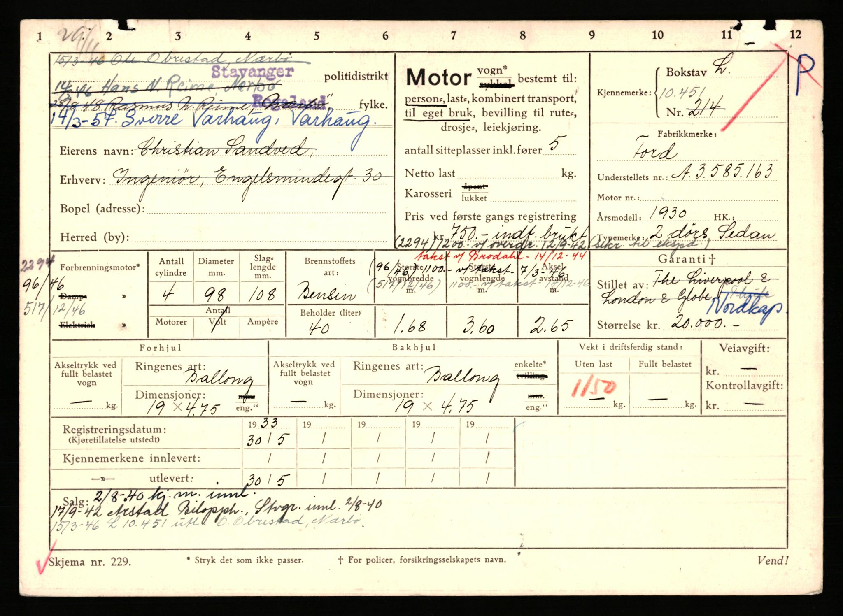Viewport: 843px width, 616px height.
Task: Click the Forhjul tyre type 'Ballong'
Action: pos(220,379)
